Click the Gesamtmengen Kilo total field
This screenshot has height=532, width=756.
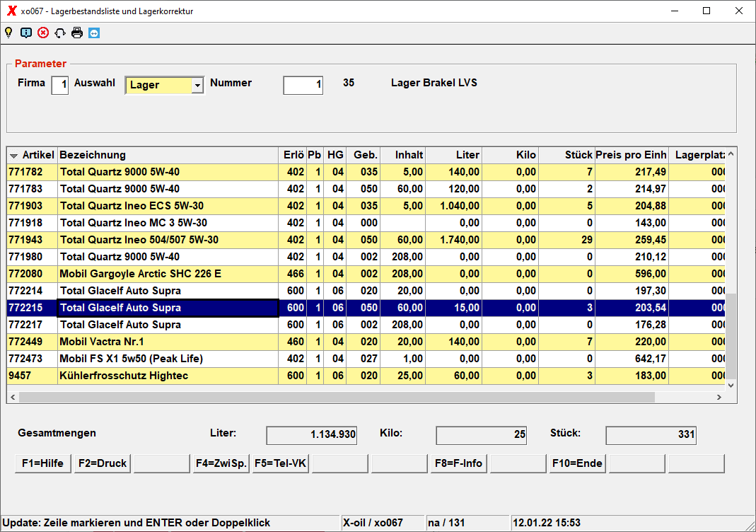coord(481,435)
